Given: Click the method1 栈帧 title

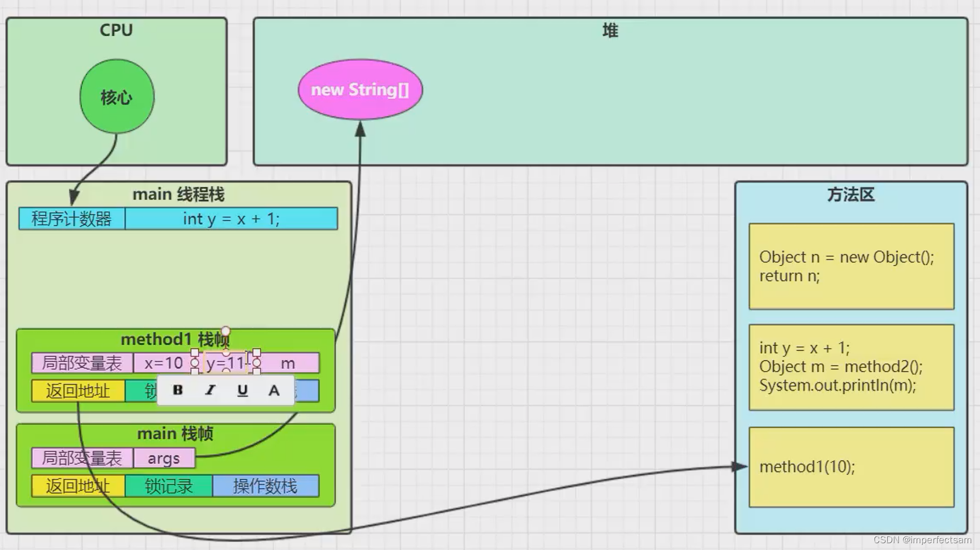Looking at the screenshot, I should pyautogui.click(x=174, y=339).
